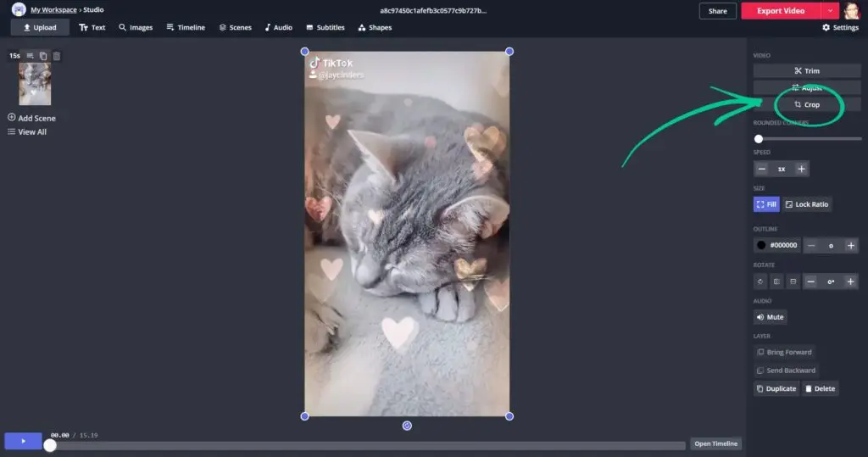Viewport: 868px width, 457px height.
Task: Follow the My Workspace breadcrumb link
Action: (x=52, y=10)
